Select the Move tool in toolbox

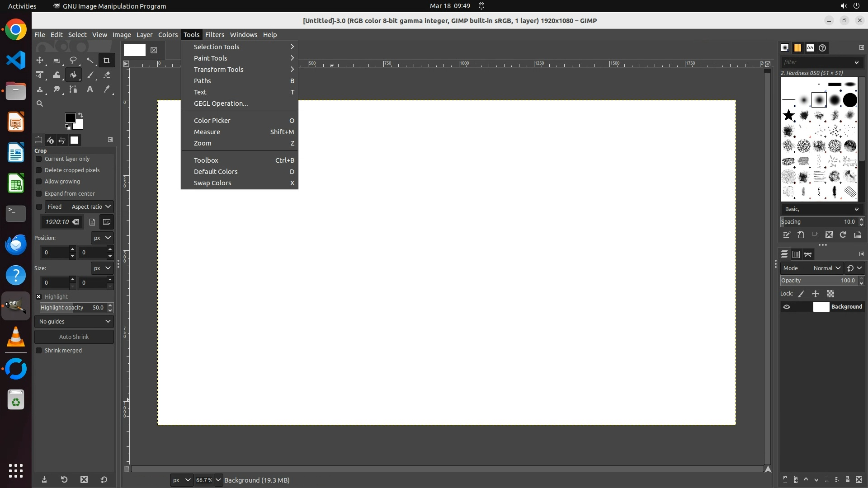pos(40,60)
